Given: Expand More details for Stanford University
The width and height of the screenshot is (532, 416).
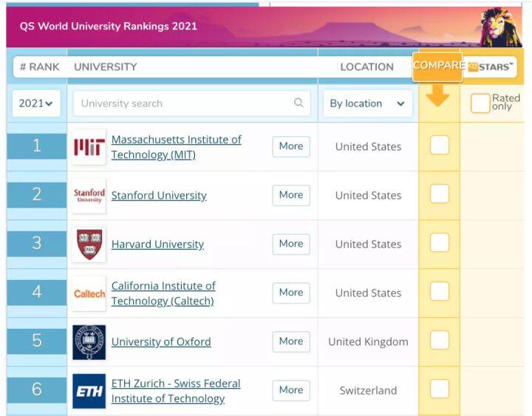Looking at the screenshot, I should pos(291,195).
